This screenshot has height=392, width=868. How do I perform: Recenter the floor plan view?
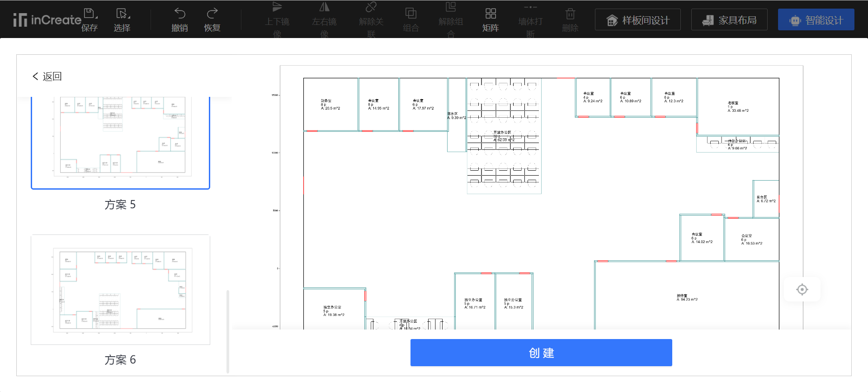(x=802, y=289)
